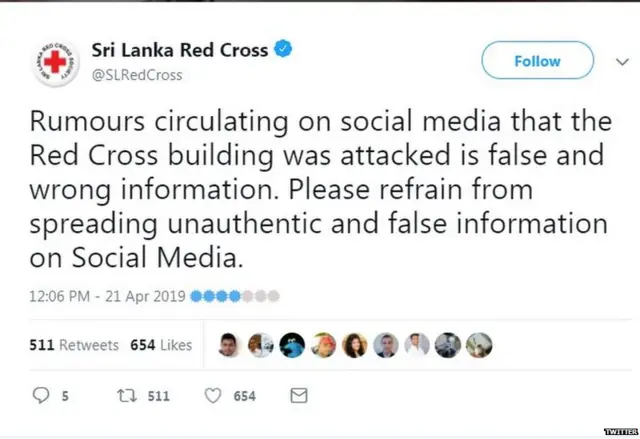View the list of 511 Retweets
640x439 pixels.
pyautogui.click(x=75, y=345)
